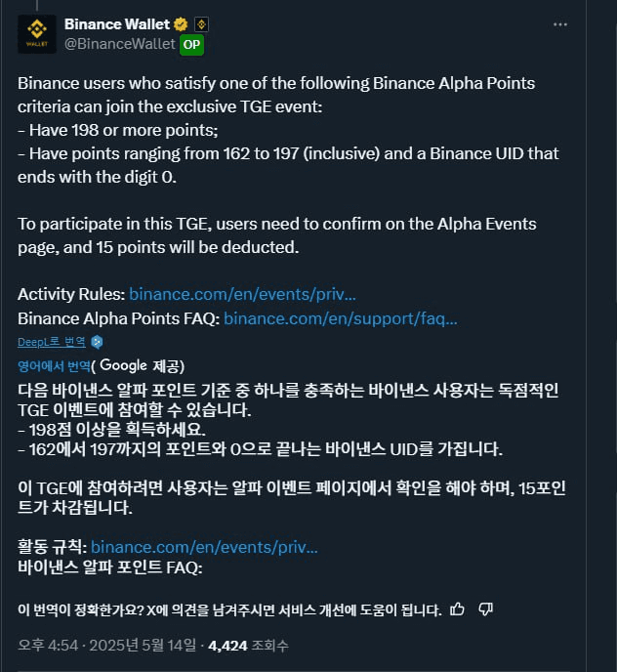
Task: Click the DeepL로 번역 link
Action: coord(52,342)
